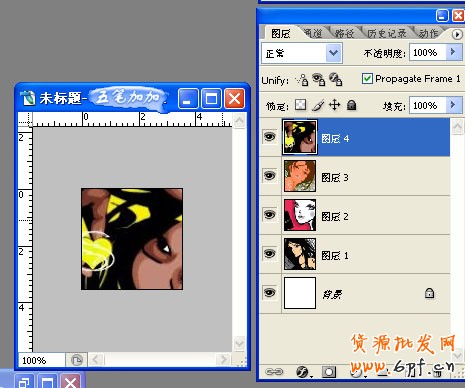The image size is (465, 388).
Task: Click the lock transparent pixels icon
Action: pos(301,105)
